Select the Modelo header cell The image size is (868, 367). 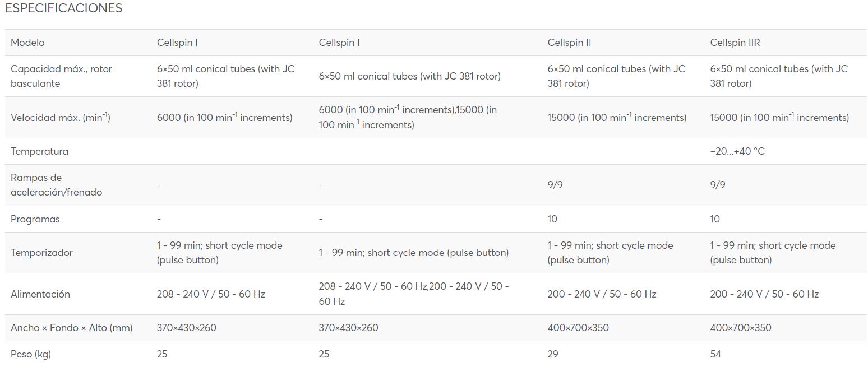pos(27,43)
